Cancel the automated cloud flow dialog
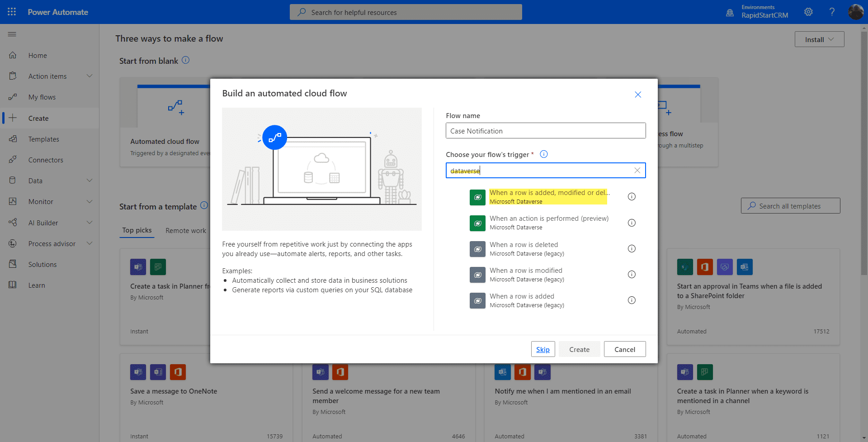This screenshot has height=442, width=868. [624, 349]
